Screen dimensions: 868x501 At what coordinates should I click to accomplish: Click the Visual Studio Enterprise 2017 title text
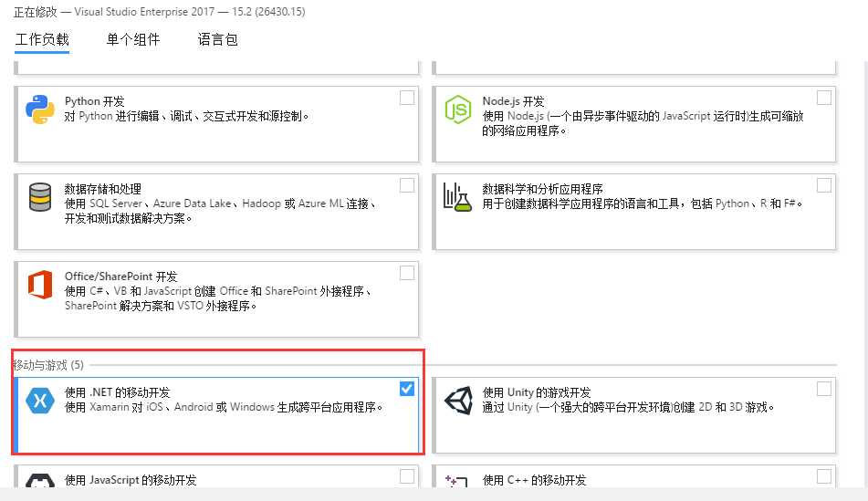(x=160, y=12)
